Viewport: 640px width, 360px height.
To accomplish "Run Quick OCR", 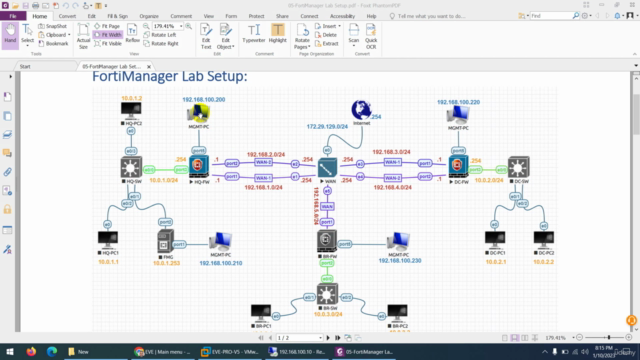I will [371, 36].
